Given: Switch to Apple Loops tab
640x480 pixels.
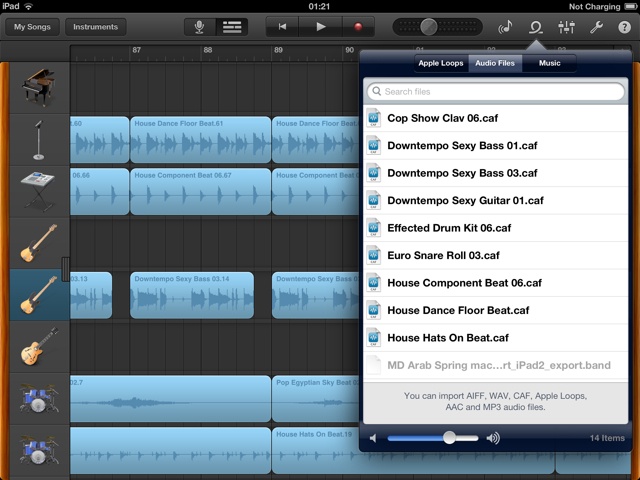Looking at the screenshot, I should 441,63.
